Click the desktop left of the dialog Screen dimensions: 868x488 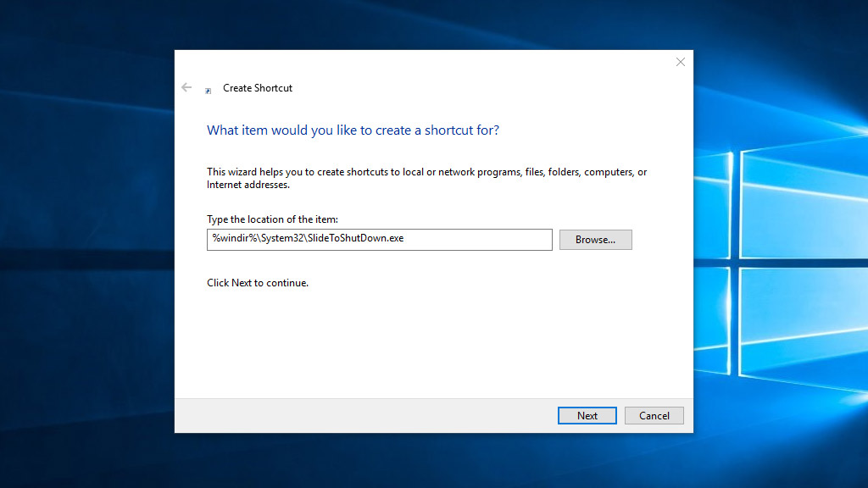click(x=85, y=254)
